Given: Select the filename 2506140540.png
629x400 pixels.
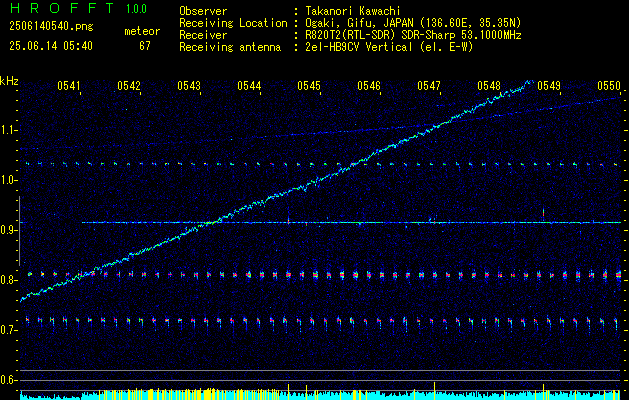Looking at the screenshot, I should tap(51, 26).
